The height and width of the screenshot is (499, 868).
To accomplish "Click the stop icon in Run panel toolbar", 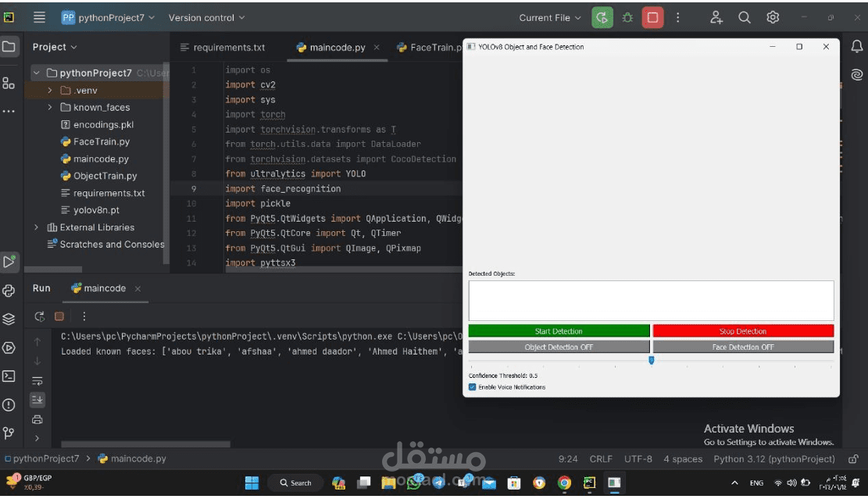I will (x=59, y=316).
